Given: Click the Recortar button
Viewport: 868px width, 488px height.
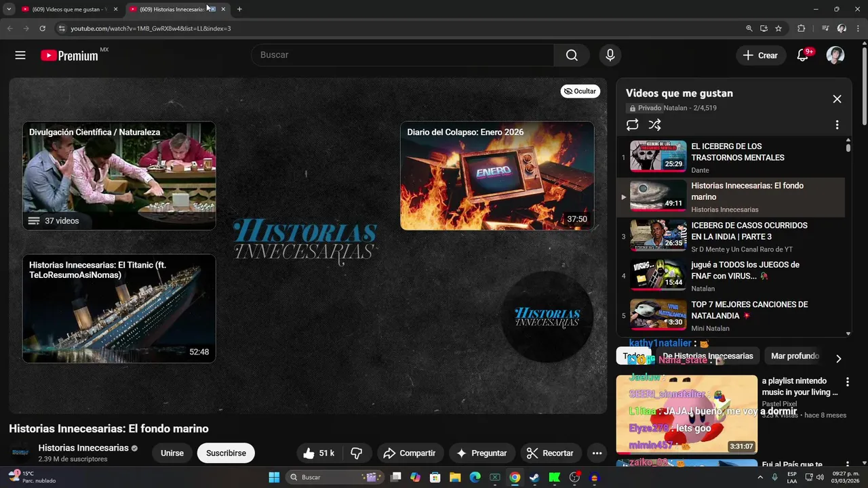Looking at the screenshot, I should coord(551,453).
